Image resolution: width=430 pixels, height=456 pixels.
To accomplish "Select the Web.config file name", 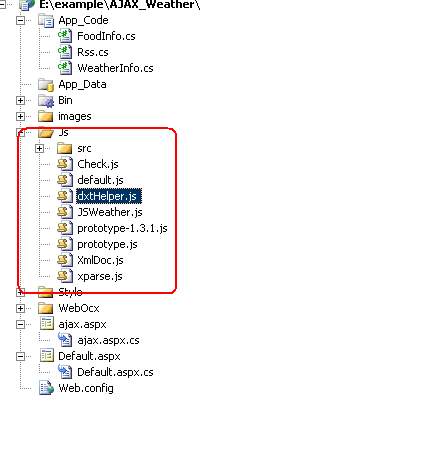I will coord(86,388).
